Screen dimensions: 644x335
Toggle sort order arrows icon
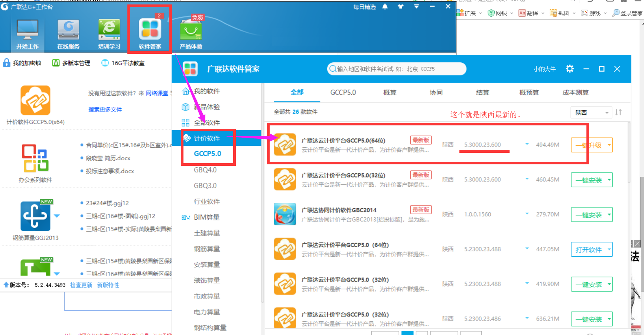point(618,112)
